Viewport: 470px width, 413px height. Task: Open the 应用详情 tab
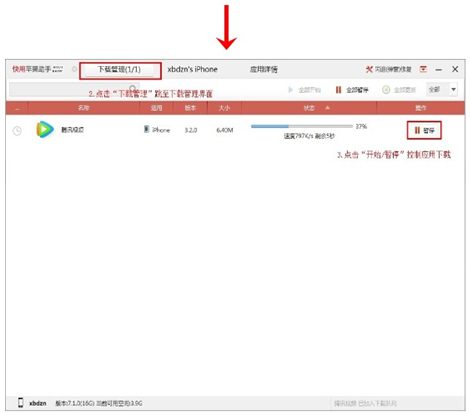click(x=263, y=69)
